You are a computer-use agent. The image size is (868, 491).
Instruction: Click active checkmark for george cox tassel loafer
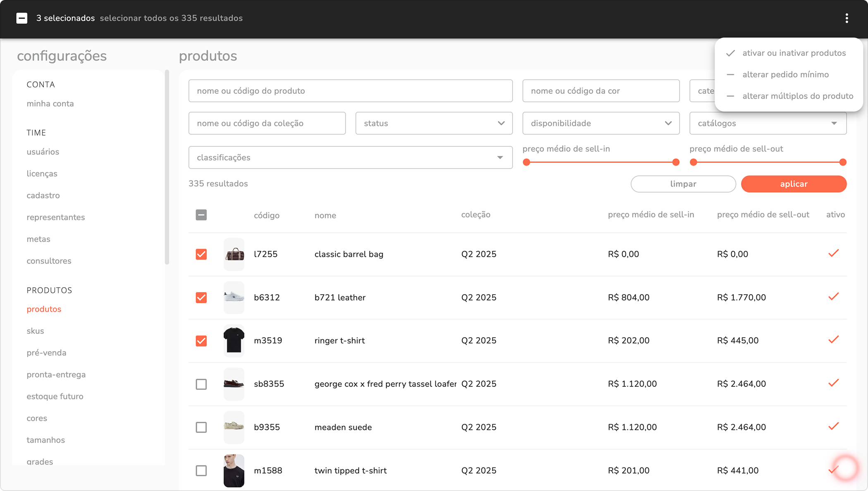click(833, 383)
